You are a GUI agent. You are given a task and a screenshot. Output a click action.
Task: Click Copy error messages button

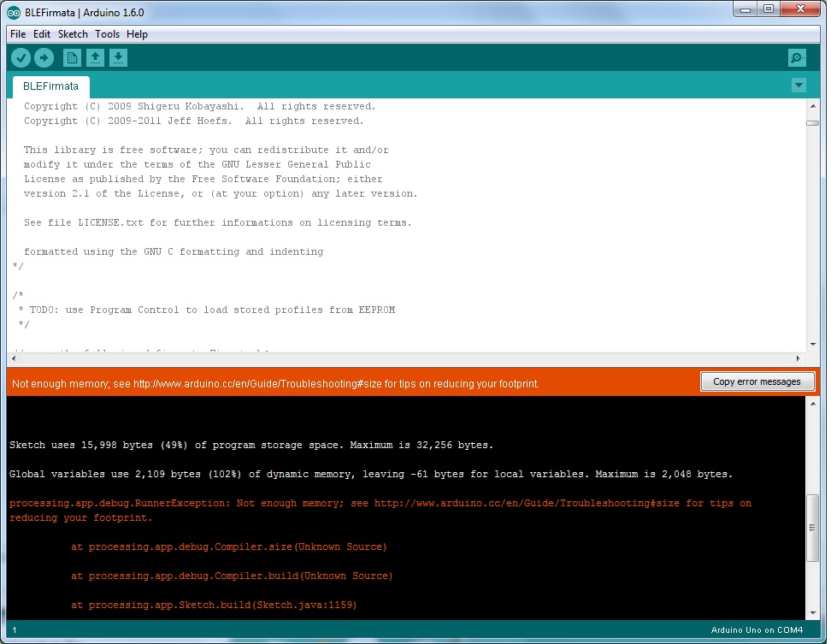pos(757,381)
